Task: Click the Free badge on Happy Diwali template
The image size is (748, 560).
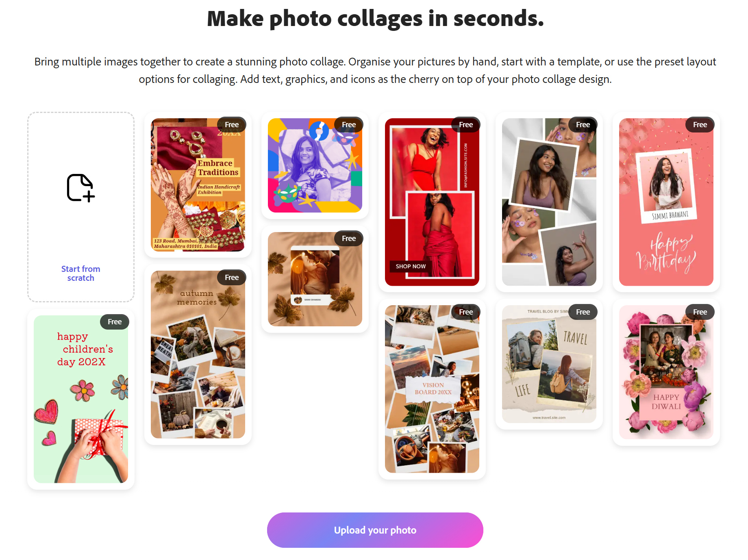Action: tap(700, 312)
